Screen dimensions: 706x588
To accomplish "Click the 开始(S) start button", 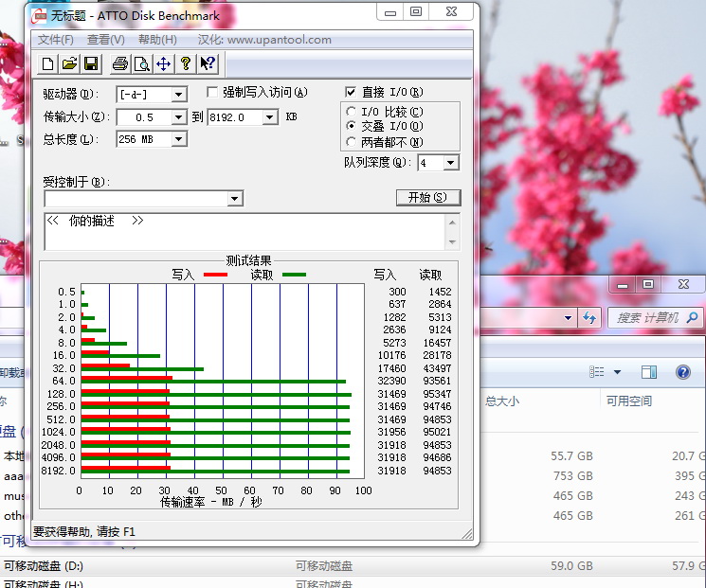I will (x=428, y=198).
